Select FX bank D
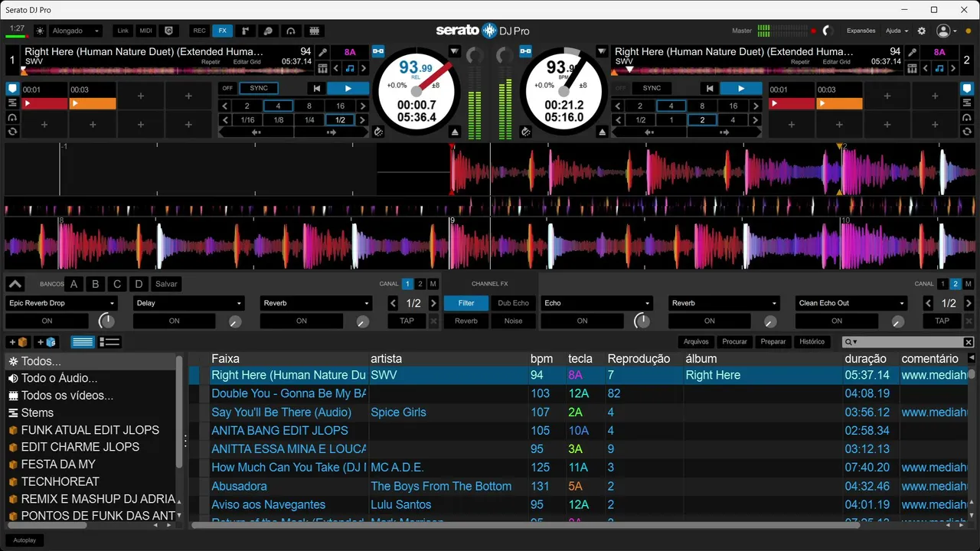The height and width of the screenshot is (551, 980). click(x=139, y=284)
